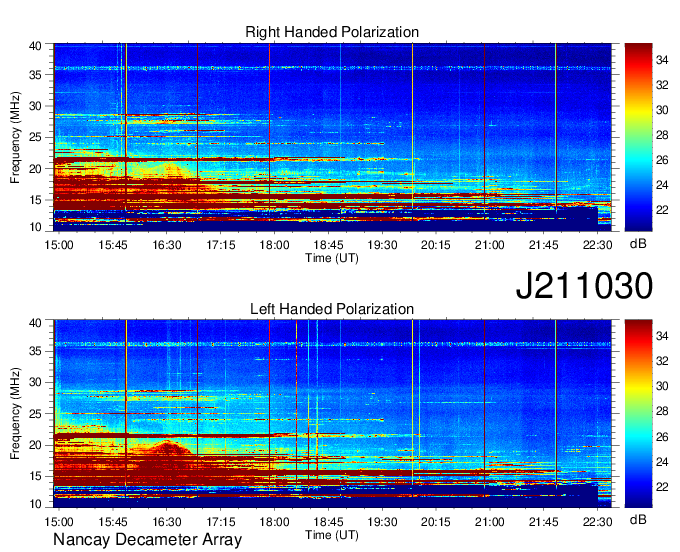This screenshot has height=552, width=680.
Task: Click the "18:00" time tick on the Right Handed plot
Action: pos(275,245)
